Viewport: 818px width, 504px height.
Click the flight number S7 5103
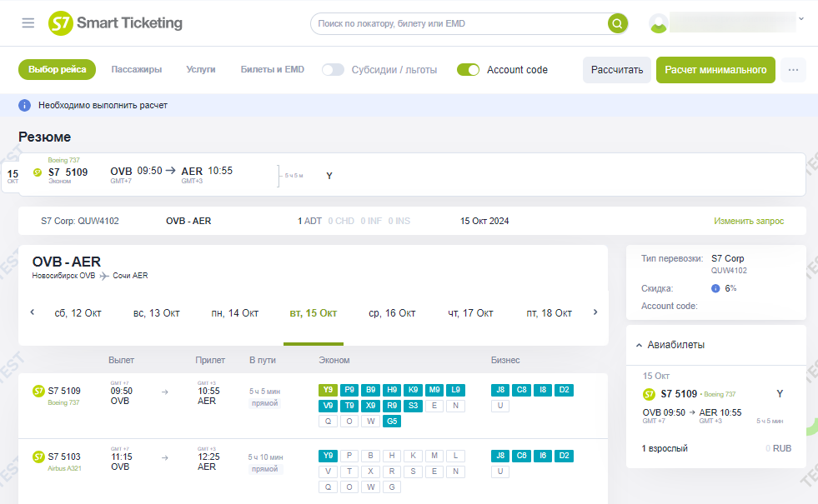pos(64,457)
